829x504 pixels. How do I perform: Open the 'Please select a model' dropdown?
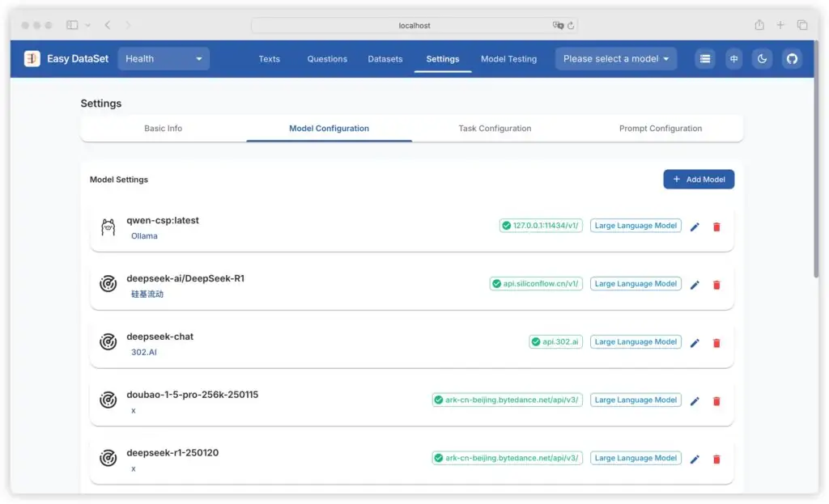coord(615,58)
